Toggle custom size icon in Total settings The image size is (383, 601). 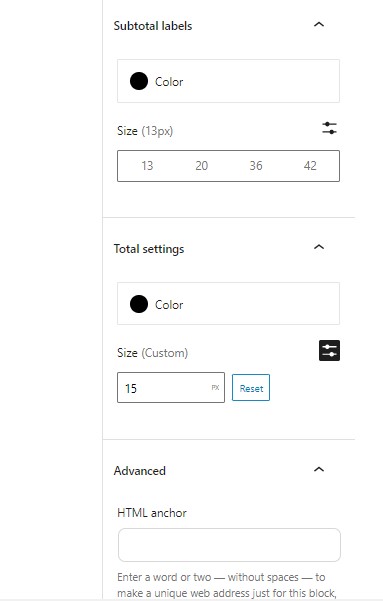point(329,351)
